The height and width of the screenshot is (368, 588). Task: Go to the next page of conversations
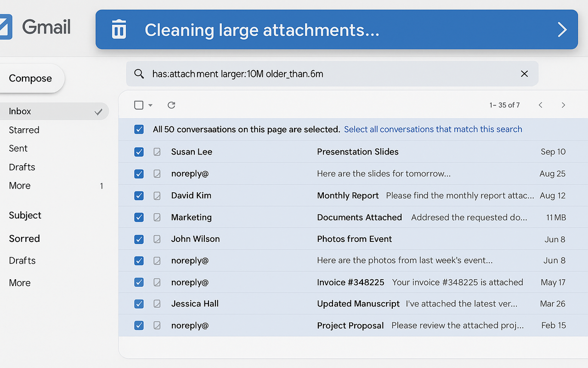[x=563, y=105]
